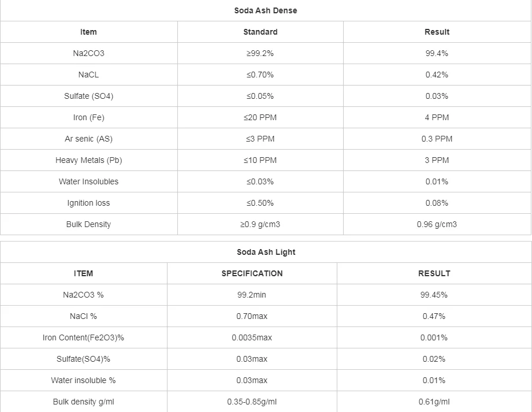The image size is (532, 412).
Task: Select the Na2CO3 item cell
Action: pyautogui.click(x=88, y=53)
